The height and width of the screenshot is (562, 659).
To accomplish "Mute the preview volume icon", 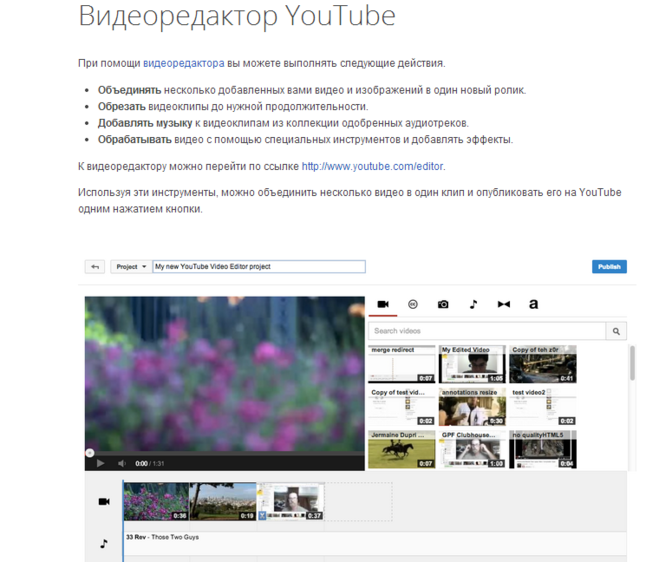I will [x=122, y=463].
